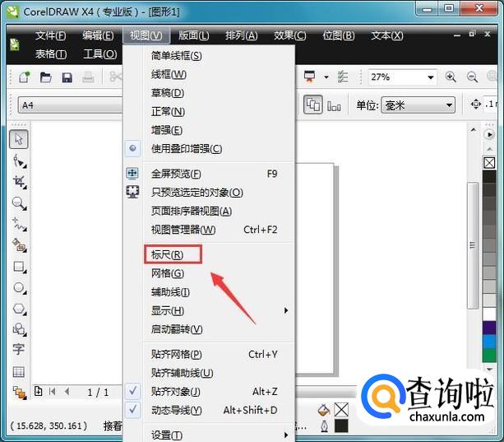
Task: Toggle 贴齐网格(P) snap to grid
Action: coord(210,354)
